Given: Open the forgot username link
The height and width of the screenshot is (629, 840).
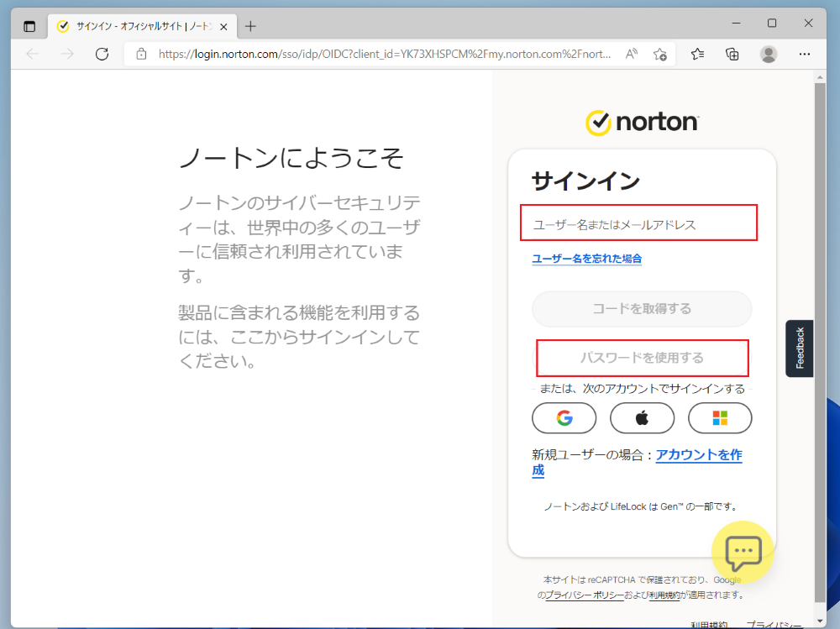Looking at the screenshot, I should tap(586, 259).
